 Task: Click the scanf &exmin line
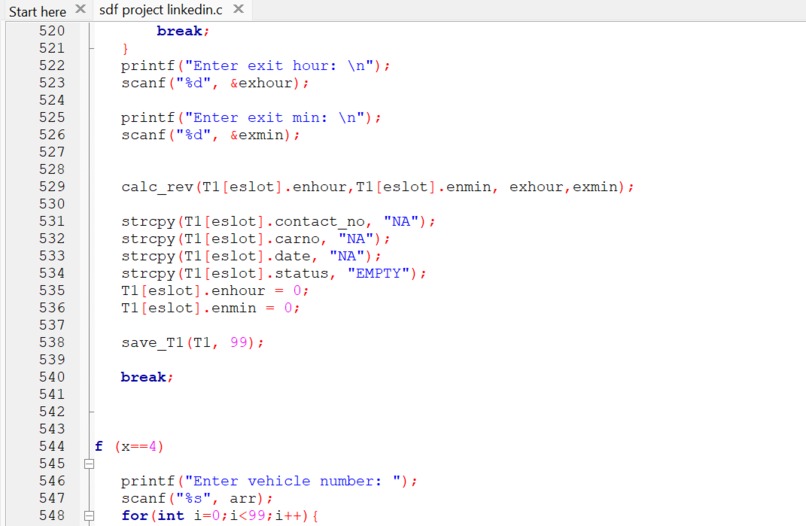(x=210, y=135)
